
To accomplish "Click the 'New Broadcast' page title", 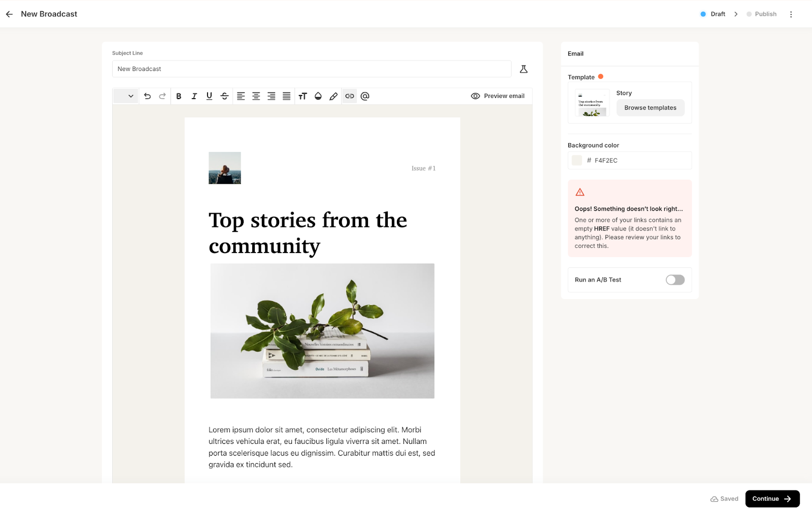I will click(49, 14).
